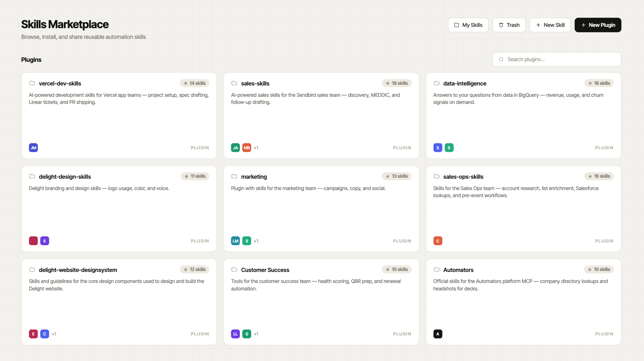The width and height of the screenshot is (644, 361).
Task: Open the Automators plugin title
Action: pos(458,270)
